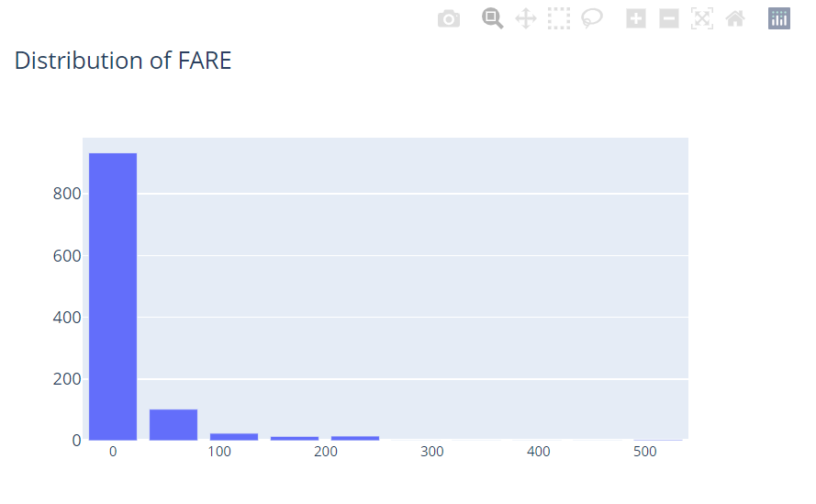Screen dimensions: 816x504
Task: Reset axes with the home icon
Action: coord(735,18)
